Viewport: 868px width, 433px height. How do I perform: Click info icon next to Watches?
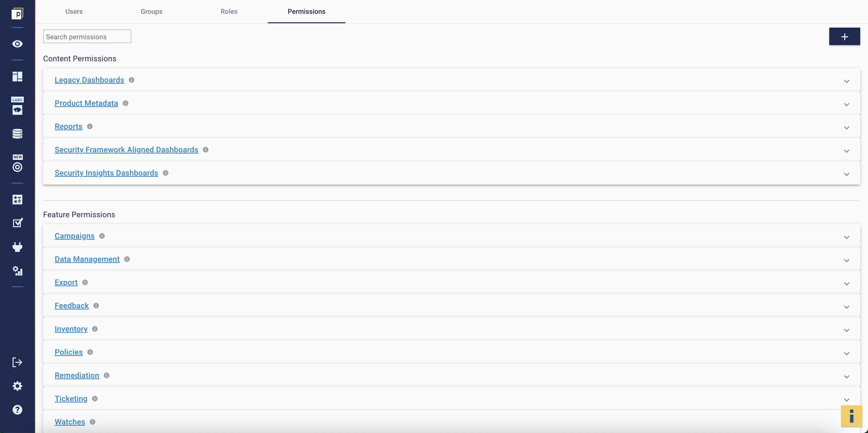92,422
